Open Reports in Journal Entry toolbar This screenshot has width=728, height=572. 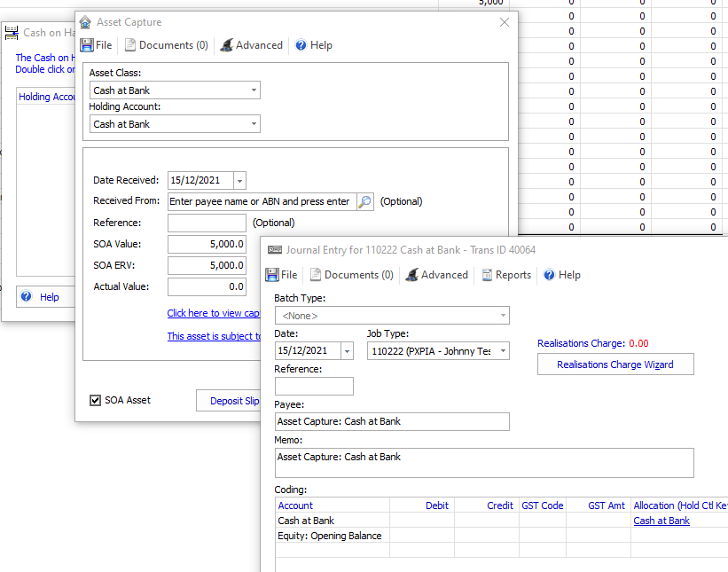(506, 275)
